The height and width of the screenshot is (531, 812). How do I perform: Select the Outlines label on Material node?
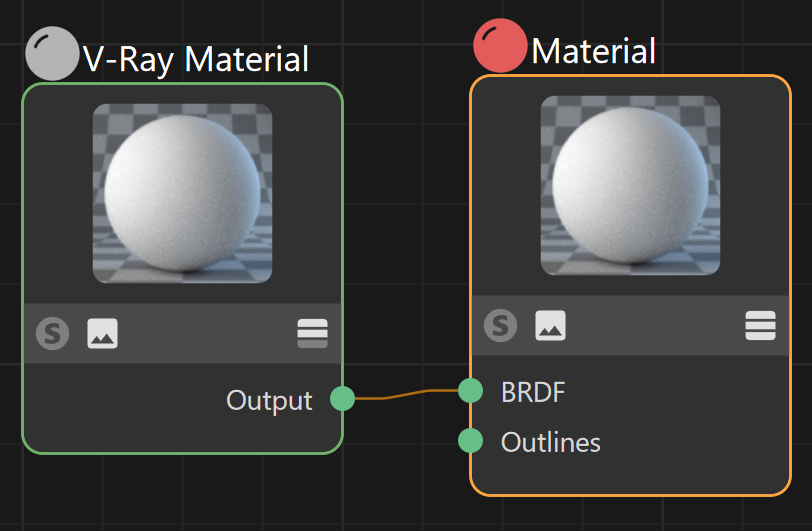(x=551, y=442)
